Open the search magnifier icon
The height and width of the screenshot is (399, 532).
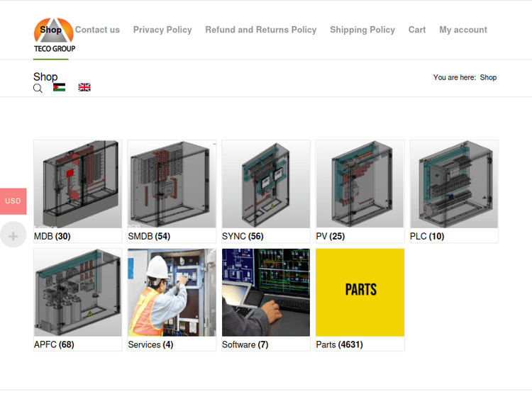[x=38, y=88]
